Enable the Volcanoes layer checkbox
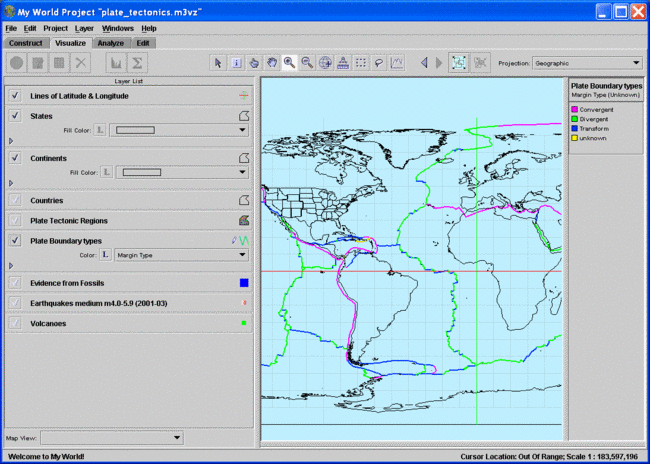The width and height of the screenshot is (650, 464). click(15, 323)
